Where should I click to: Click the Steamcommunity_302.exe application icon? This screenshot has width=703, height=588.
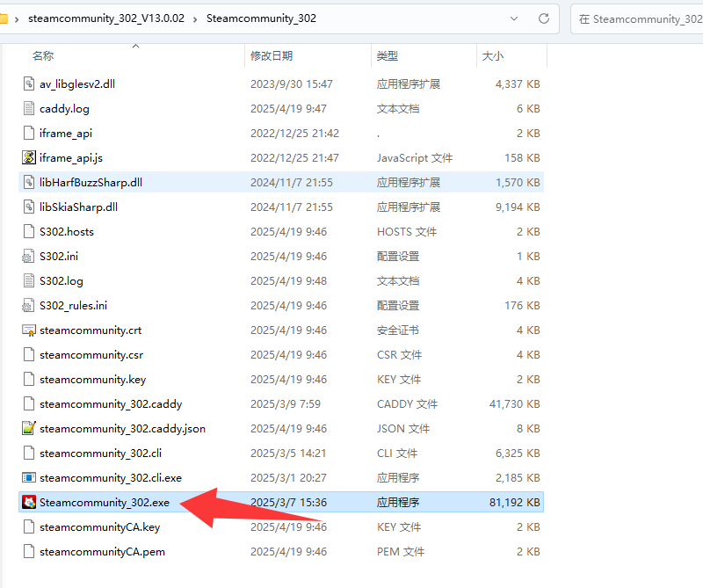(29, 503)
